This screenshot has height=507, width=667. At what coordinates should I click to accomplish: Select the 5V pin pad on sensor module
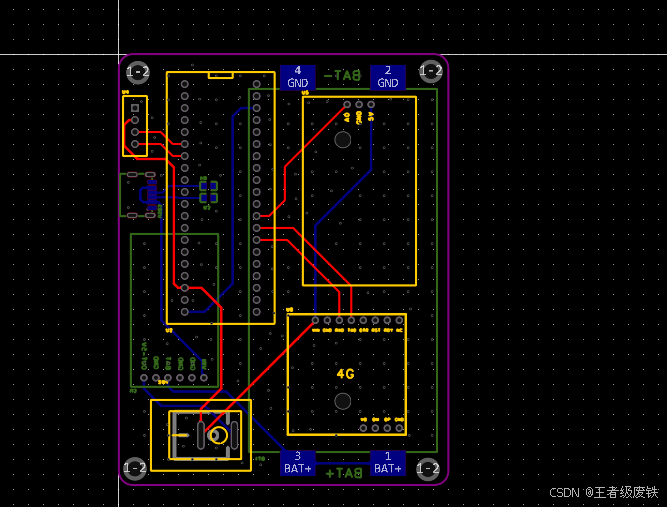click(x=371, y=105)
